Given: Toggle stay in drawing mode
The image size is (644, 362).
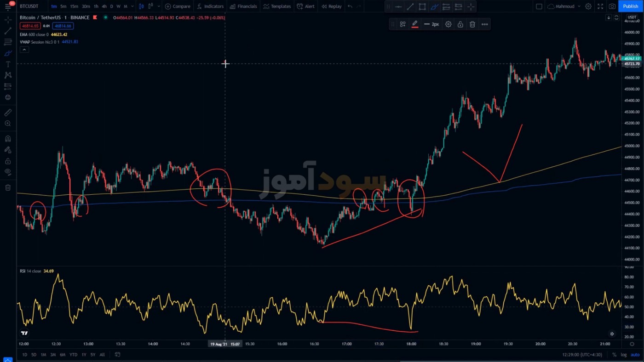Looking at the screenshot, I should (x=8, y=150).
